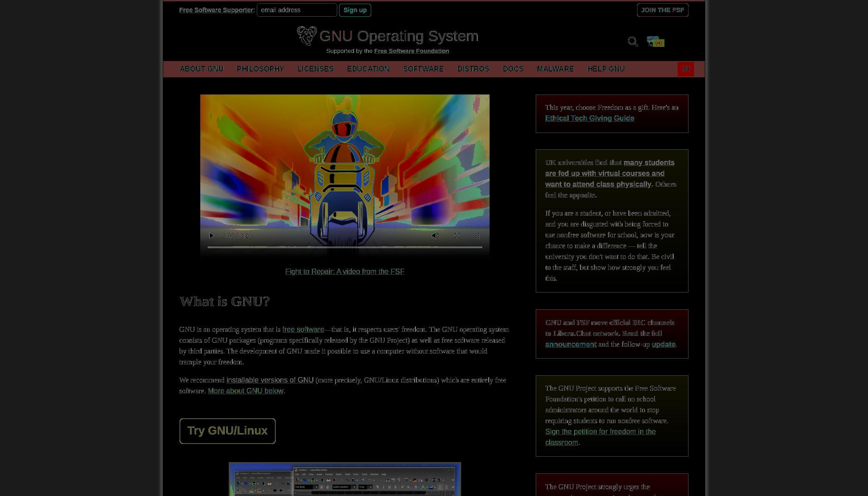Open Fight to Repair video caption link
Screen dimensions: 868x496
point(344,272)
